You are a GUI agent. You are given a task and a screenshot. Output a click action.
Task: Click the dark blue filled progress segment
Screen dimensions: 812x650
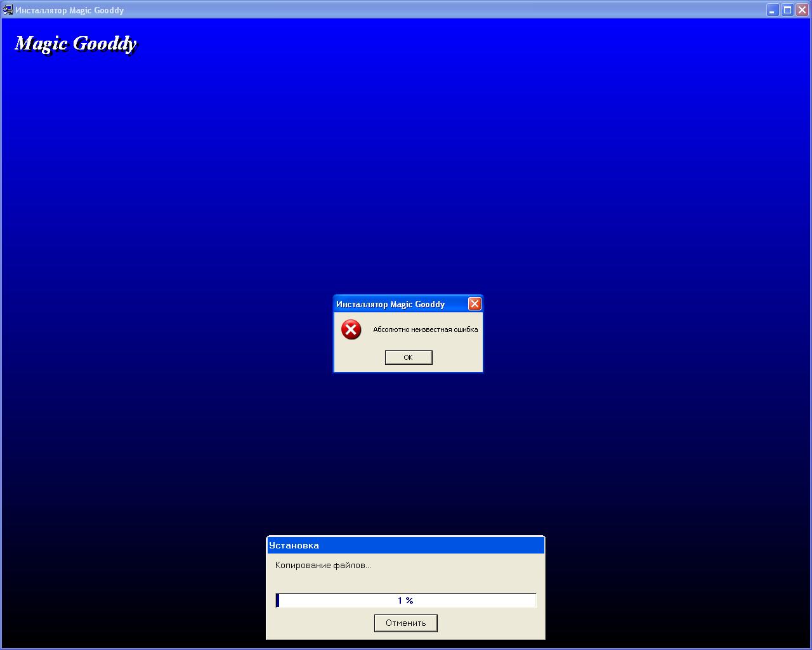point(277,600)
